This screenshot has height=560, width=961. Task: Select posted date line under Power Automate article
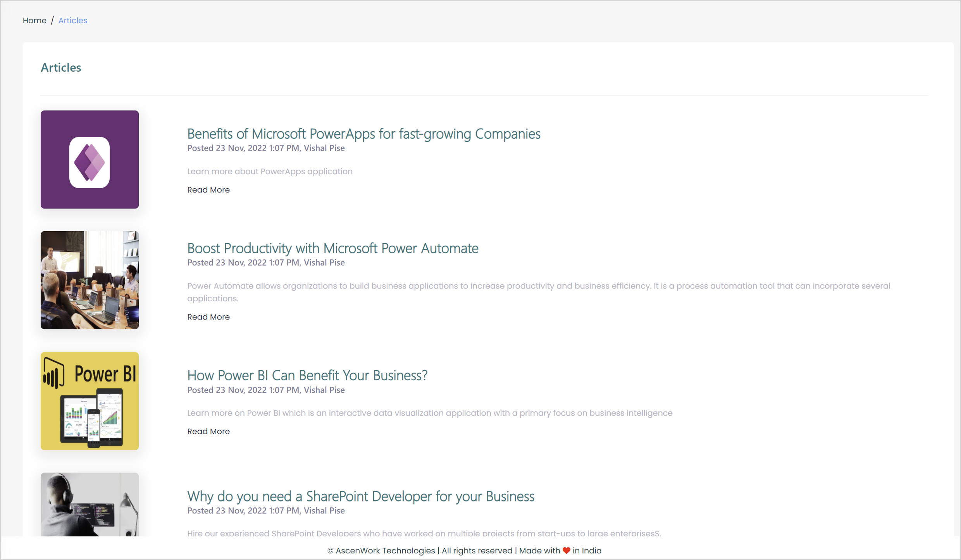click(266, 263)
